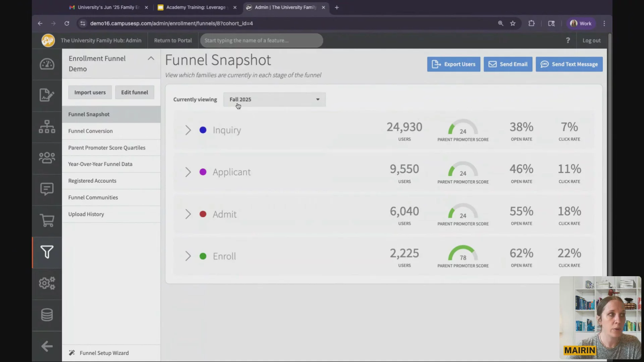Switch to Academy Training browser tab
This screenshot has width=644, height=362.
coord(196,7)
